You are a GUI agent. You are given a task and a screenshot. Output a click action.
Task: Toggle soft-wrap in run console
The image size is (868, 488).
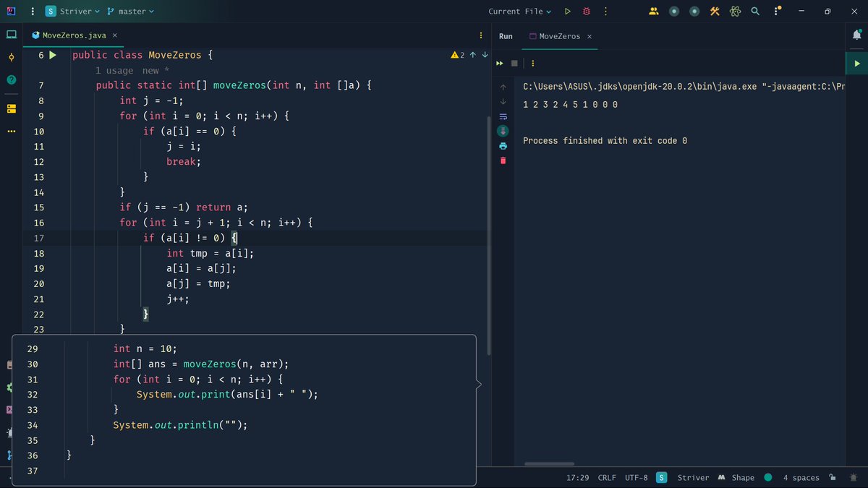pyautogui.click(x=503, y=116)
